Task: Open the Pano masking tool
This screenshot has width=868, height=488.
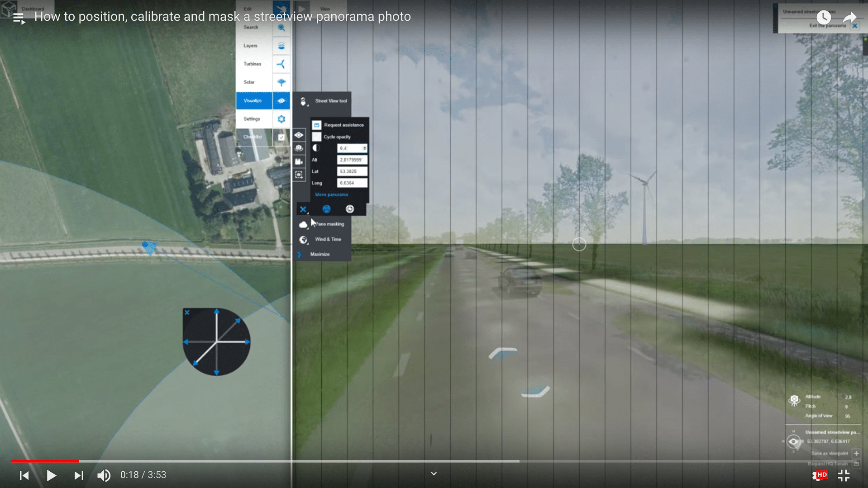Action: (x=330, y=224)
